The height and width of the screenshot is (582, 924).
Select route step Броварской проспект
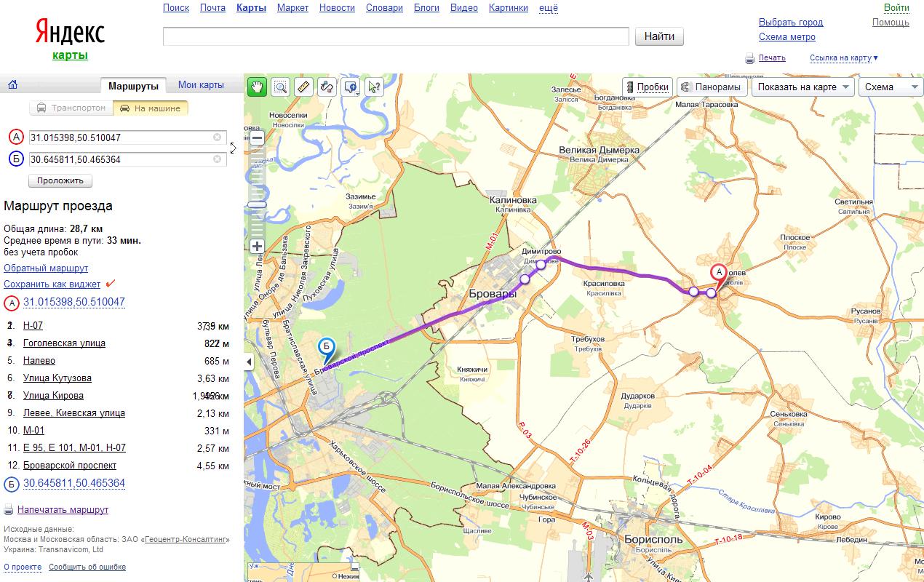click(x=70, y=466)
